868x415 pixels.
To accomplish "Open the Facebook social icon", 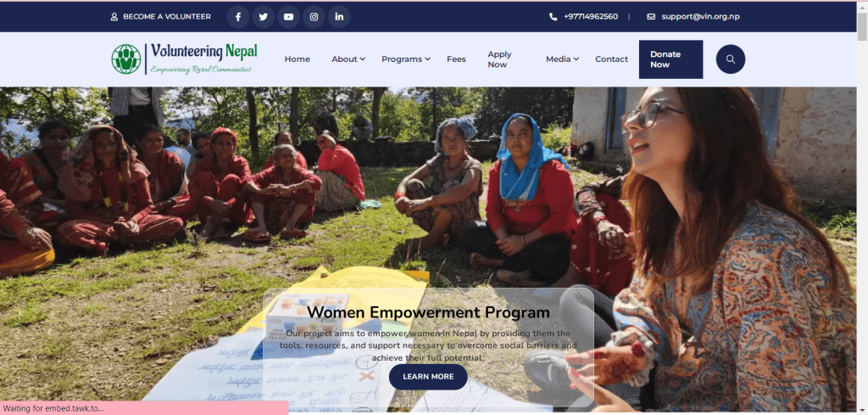I will point(238,17).
